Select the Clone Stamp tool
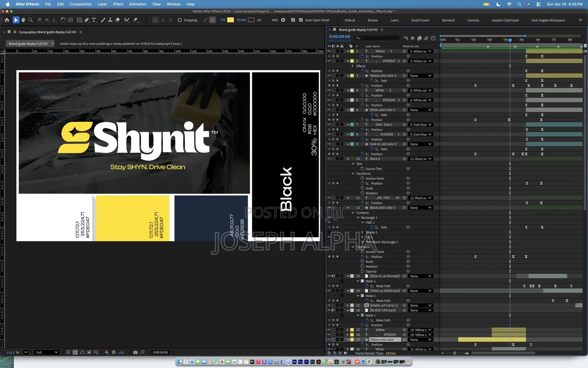This screenshot has width=588, height=368. pyautogui.click(x=110, y=20)
